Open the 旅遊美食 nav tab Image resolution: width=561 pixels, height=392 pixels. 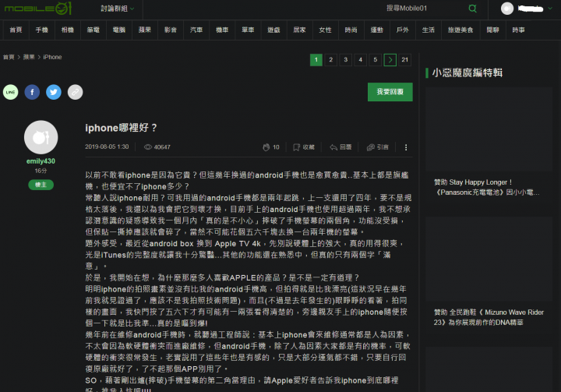coord(460,30)
